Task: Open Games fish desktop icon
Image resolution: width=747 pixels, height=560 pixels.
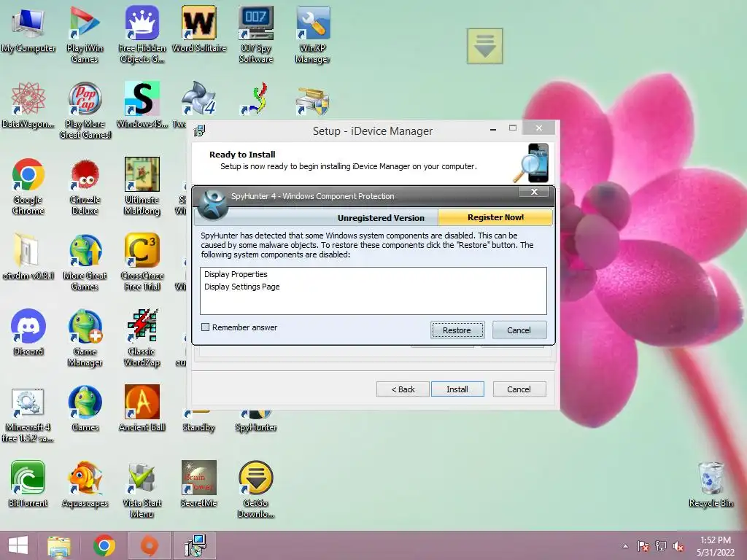Action: tap(85, 408)
